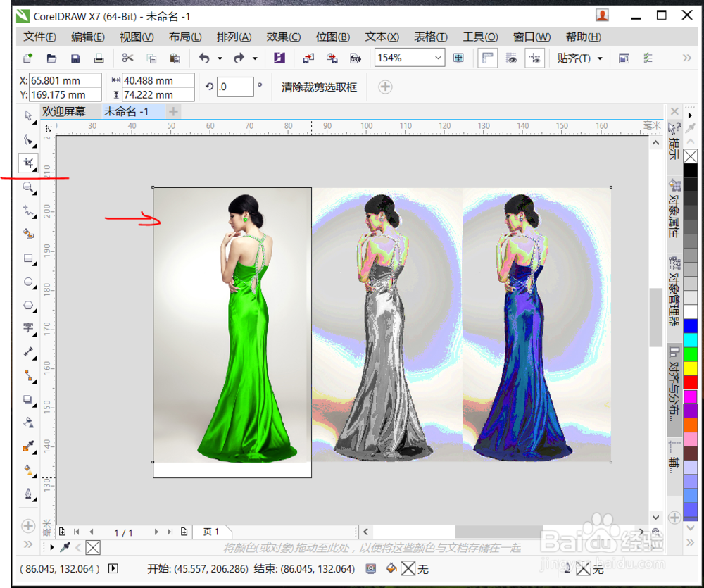Screen dimensions: 704x588
Task: Go to the next page arrow
Action: pyautogui.click(x=156, y=532)
